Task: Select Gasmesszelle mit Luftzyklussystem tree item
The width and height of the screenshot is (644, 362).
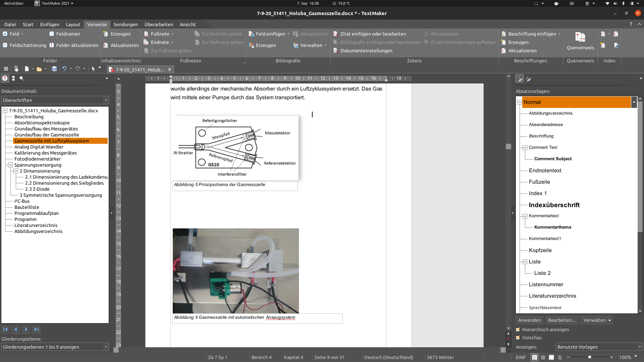Action: pos(51,140)
